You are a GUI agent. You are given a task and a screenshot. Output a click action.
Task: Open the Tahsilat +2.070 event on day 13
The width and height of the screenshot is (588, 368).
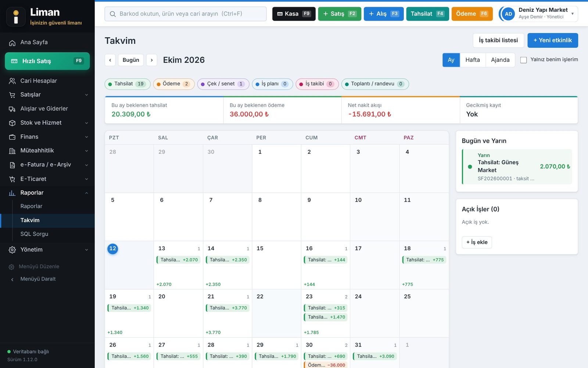pos(179,260)
